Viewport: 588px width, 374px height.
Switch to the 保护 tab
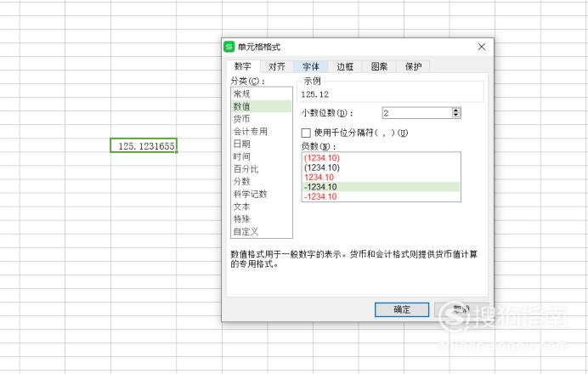413,67
